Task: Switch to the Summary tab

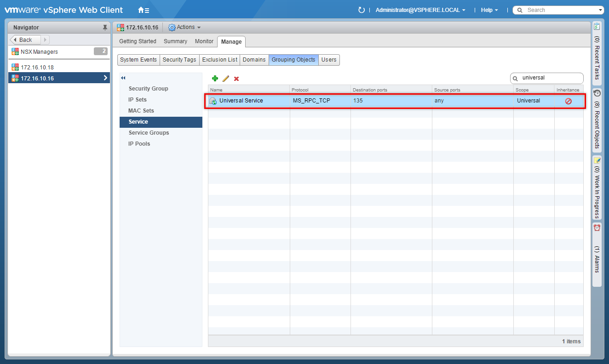Action: tap(175, 41)
